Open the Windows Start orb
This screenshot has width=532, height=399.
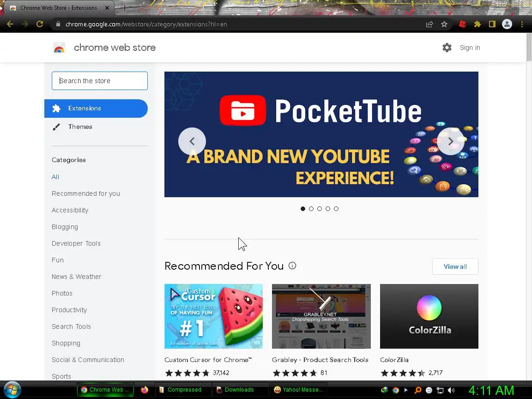coord(12,390)
